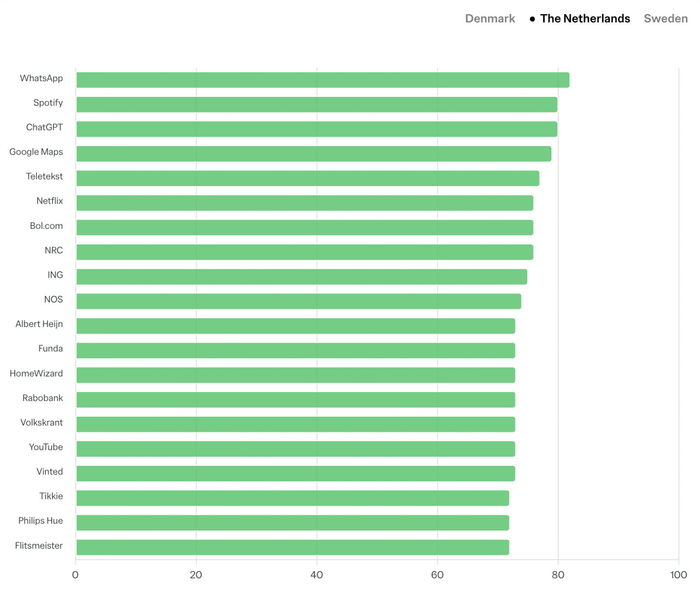This screenshot has height=599, width=700.
Task: Select the Sweden country tab
Action: (665, 18)
